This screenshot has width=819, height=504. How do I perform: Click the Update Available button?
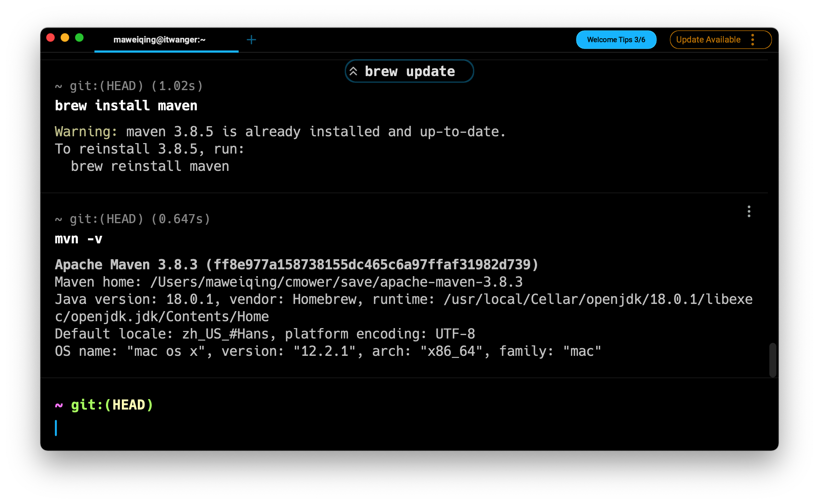[708, 40]
